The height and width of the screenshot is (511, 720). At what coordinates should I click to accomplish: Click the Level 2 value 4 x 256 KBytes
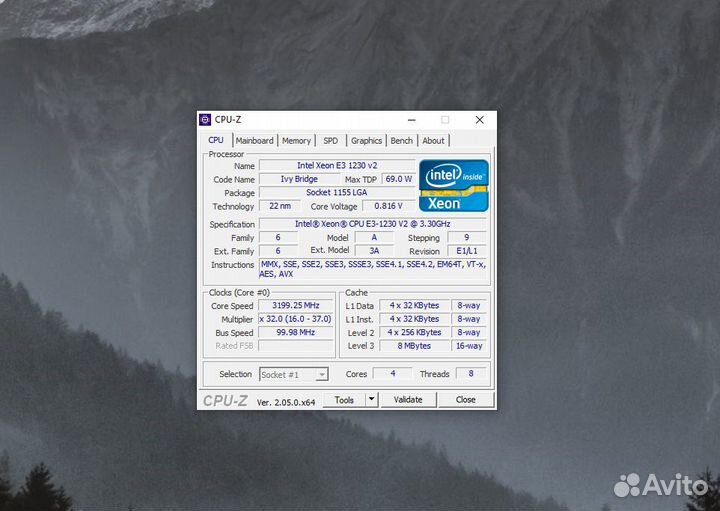coord(414,332)
